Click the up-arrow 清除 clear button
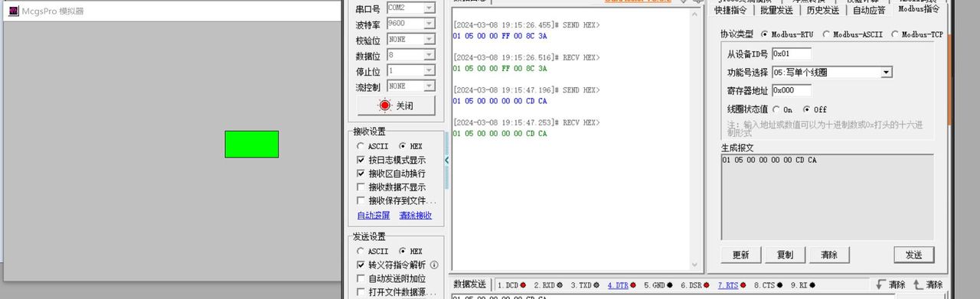Viewport: 980px width, 299px height. [x=928, y=284]
